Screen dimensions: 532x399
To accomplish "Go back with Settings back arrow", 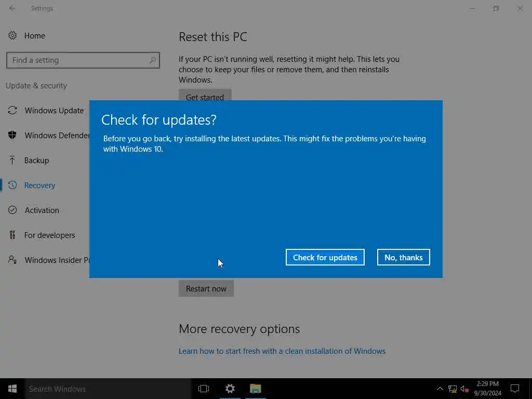I will coord(12,8).
